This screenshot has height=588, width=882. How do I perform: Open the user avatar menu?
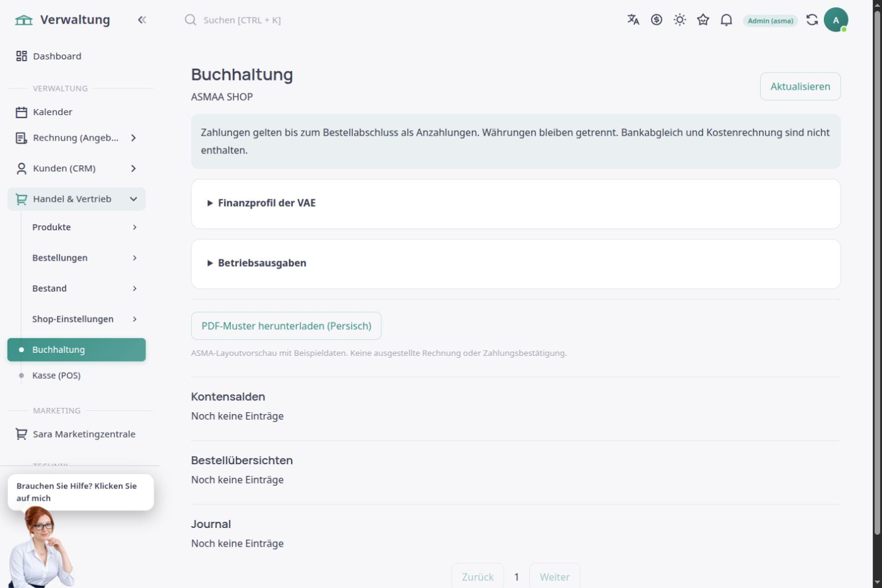tap(836, 20)
